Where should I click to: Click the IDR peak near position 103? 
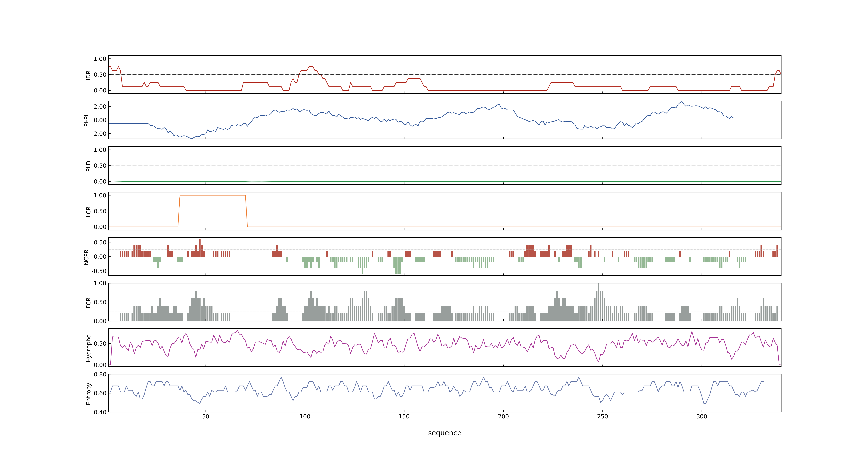(x=311, y=67)
